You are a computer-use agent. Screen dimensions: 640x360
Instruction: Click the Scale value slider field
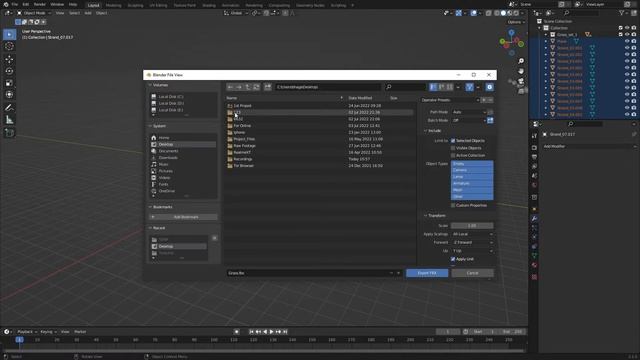point(472,226)
